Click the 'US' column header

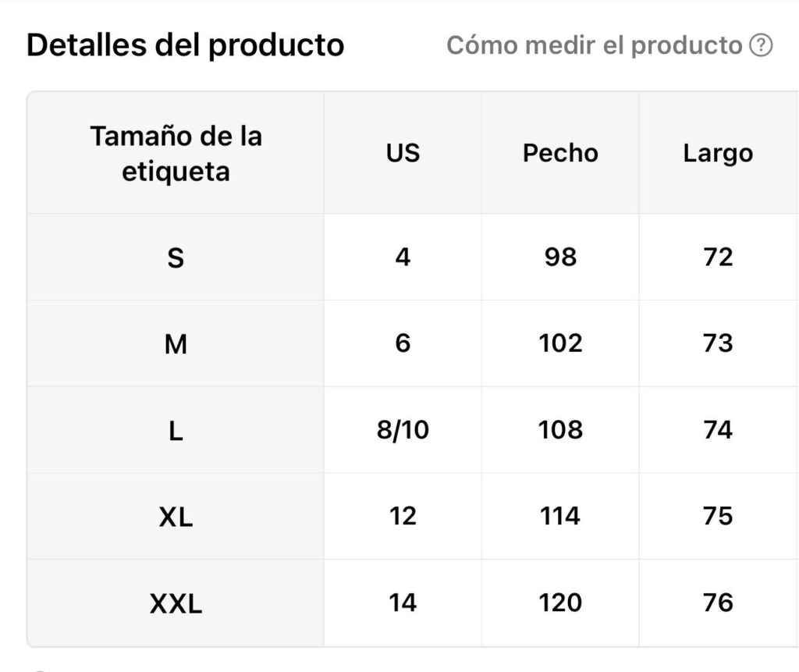coord(403,153)
